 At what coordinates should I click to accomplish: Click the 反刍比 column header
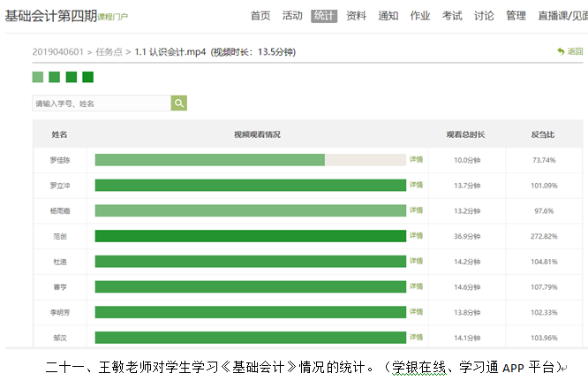[x=543, y=134]
